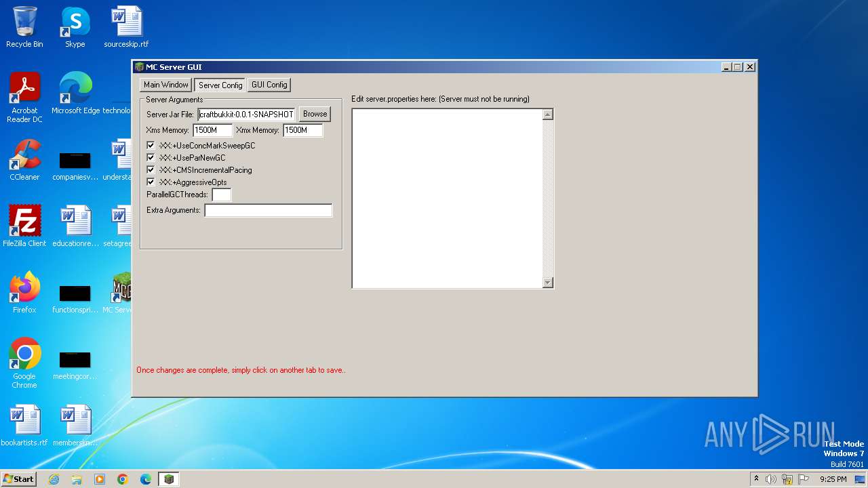Toggle the -XX:+UseConcMarkSweepGC checkbox
The width and height of the screenshot is (868, 488).
(x=151, y=146)
